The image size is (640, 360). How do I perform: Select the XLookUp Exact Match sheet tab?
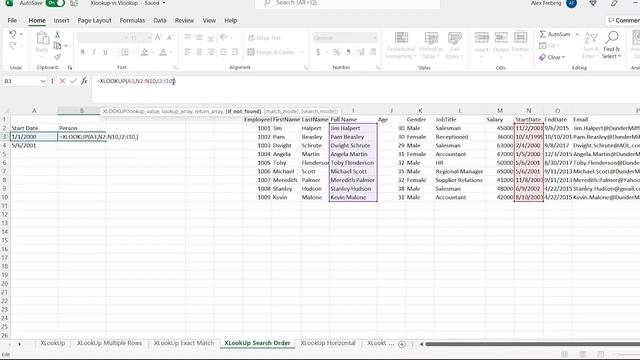184,343
